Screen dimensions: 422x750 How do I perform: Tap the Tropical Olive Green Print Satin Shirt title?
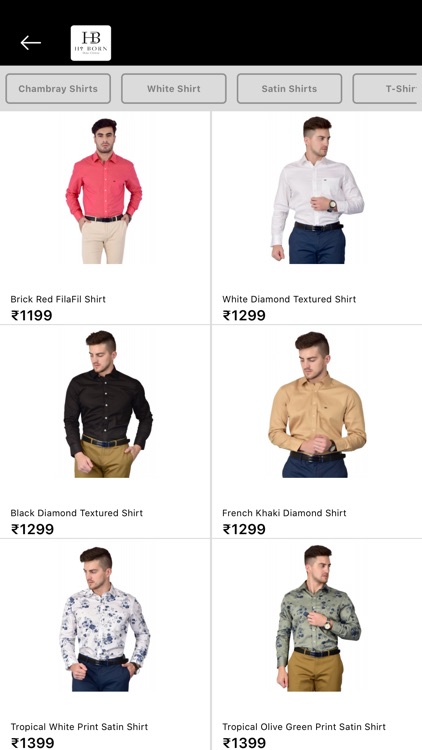pos(304,727)
